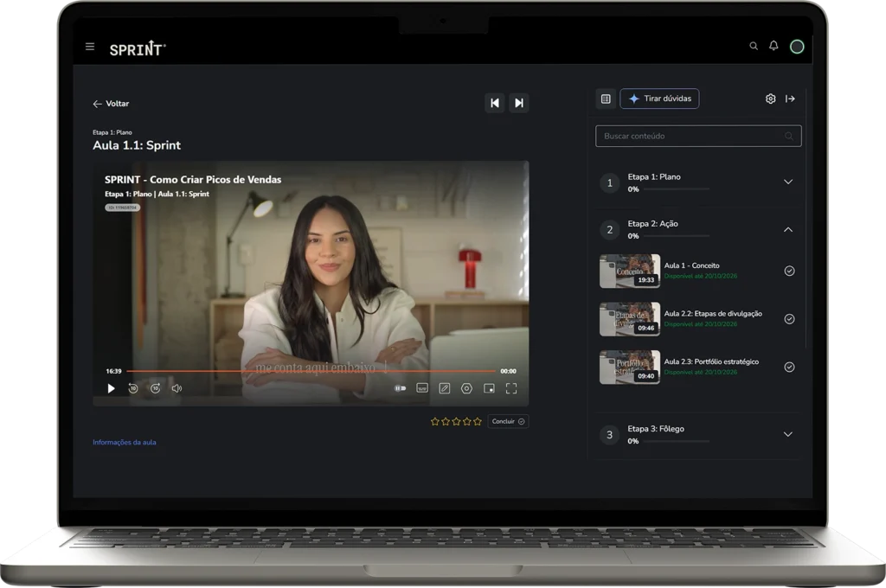
Task: Toggle the autoplay switch in player
Action: click(400, 388)
